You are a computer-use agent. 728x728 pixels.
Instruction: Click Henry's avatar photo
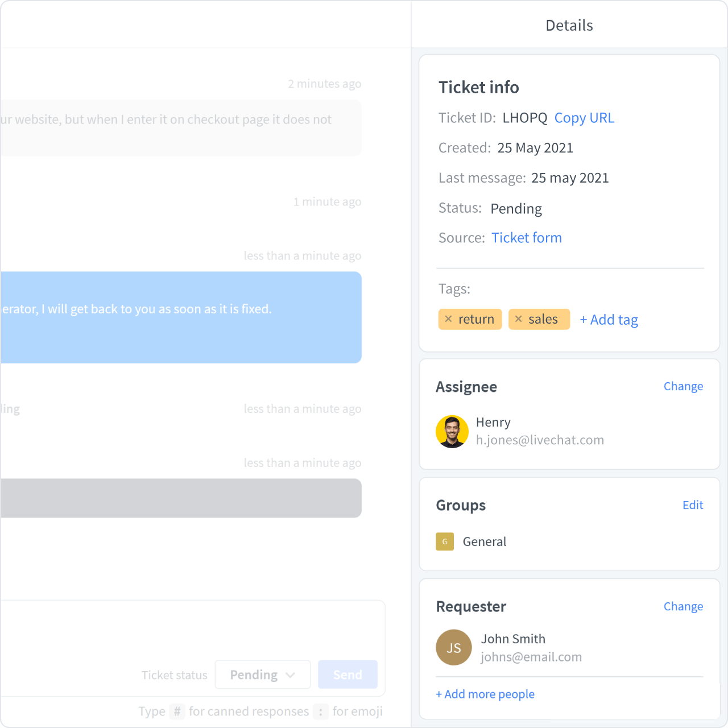(x=452, y=432)
